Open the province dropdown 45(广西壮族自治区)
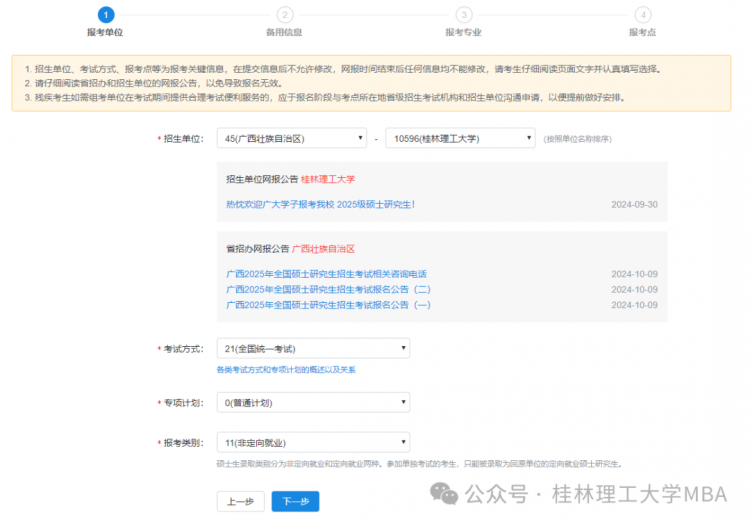This screenshot has height=524, width=750. (291, 138)
